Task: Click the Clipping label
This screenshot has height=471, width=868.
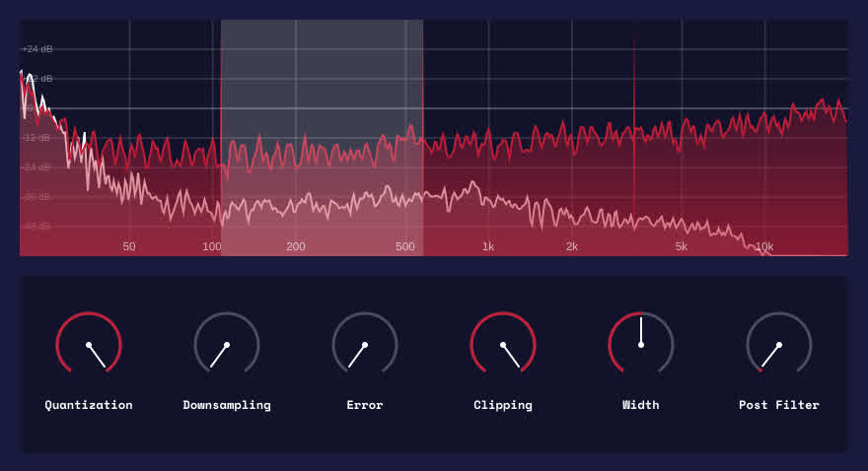Action: [x=503, y=405]
